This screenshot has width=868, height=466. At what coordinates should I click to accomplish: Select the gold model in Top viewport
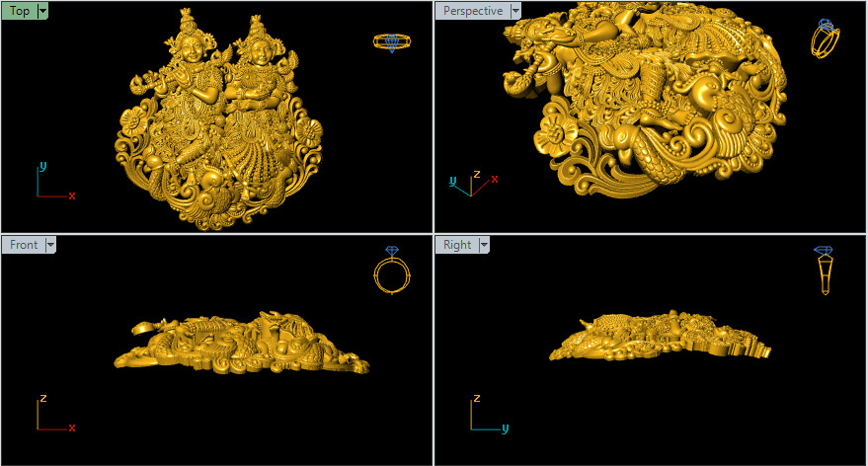tap(218, 119)
